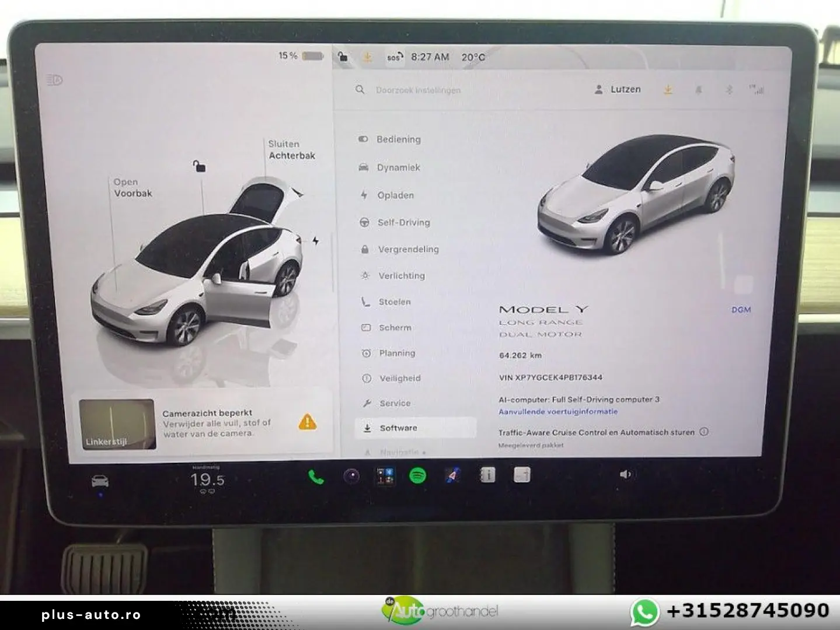
Task: Select the Software menu item
Action: coord(416,428)
